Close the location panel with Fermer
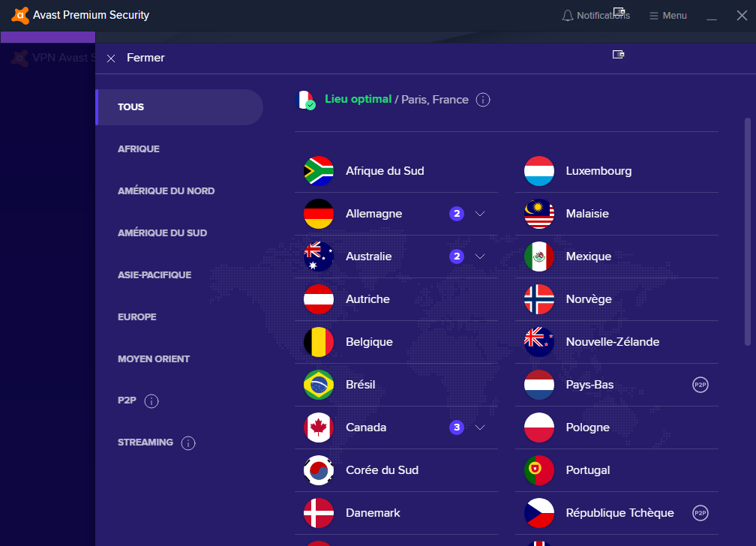 pyautogui.click(x=136, y=58)
